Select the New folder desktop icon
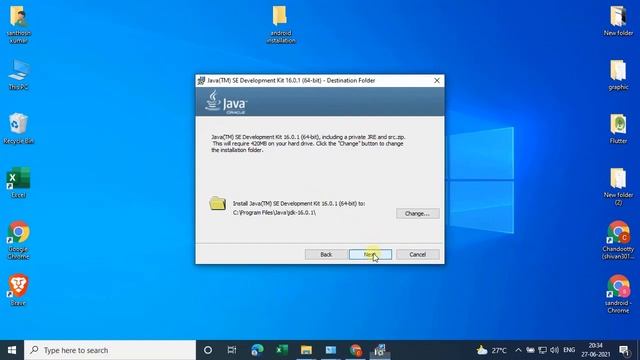Screen dimensions: 640x360 point(618,21)
